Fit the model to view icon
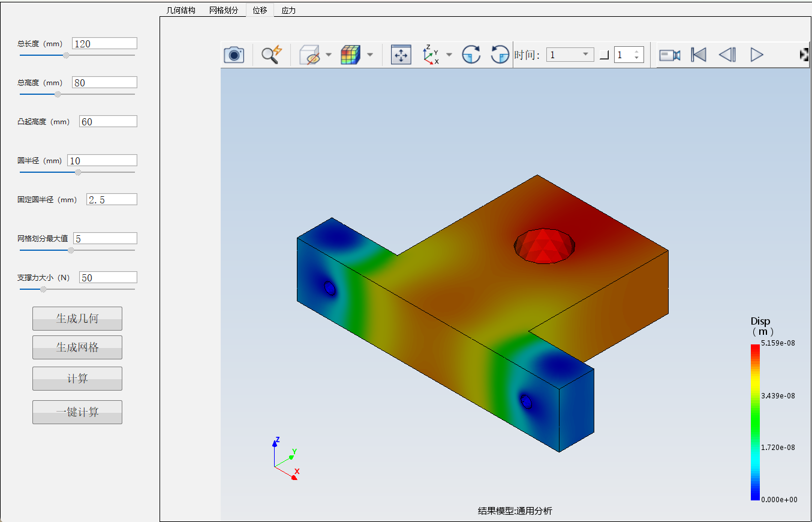Screen dimensions: 812x522 401,55
